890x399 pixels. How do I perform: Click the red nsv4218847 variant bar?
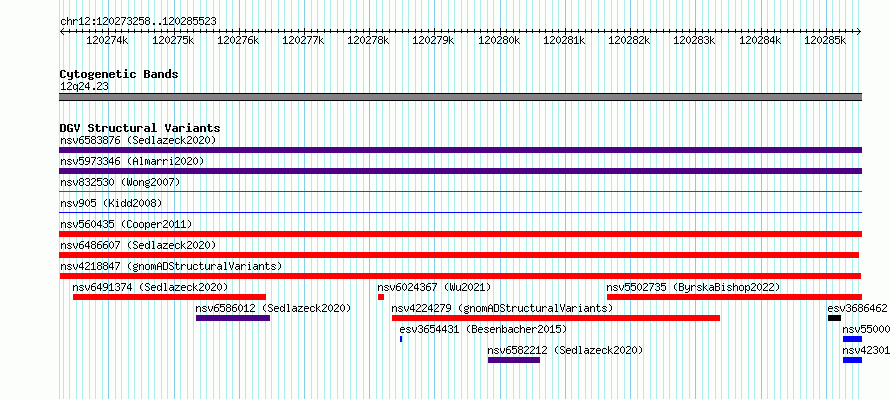point(460,276)
